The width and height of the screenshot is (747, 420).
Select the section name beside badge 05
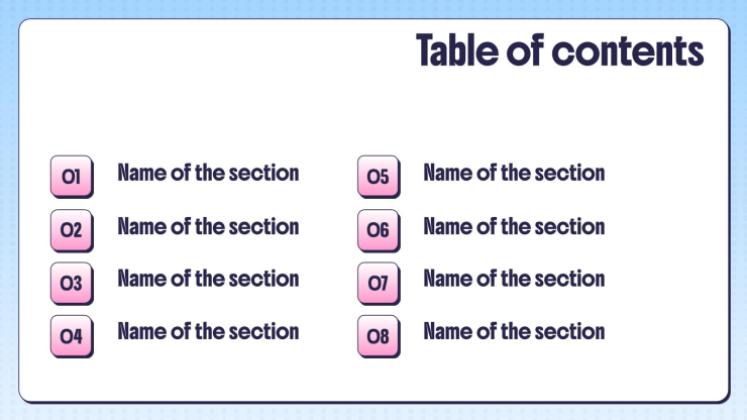(514, 173)
